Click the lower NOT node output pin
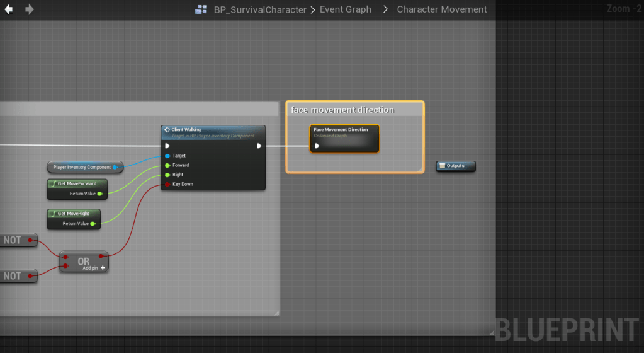The image size is (644, 353). (30, 276)
